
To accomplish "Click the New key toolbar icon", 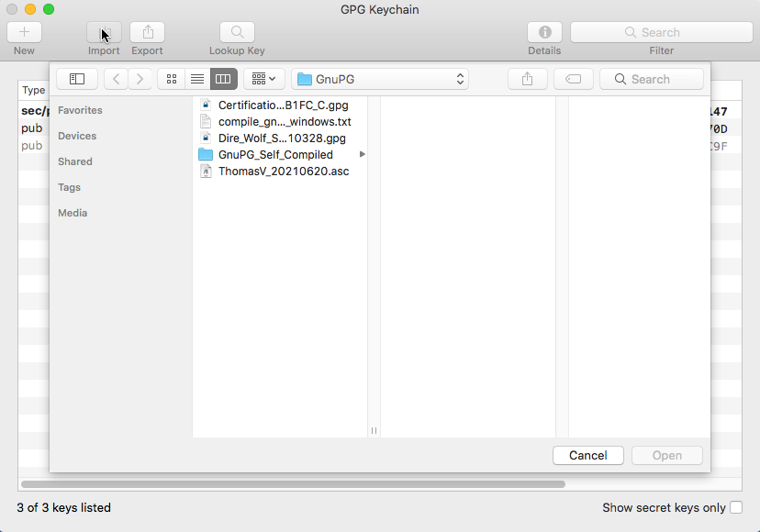I will tap(24, 32).
